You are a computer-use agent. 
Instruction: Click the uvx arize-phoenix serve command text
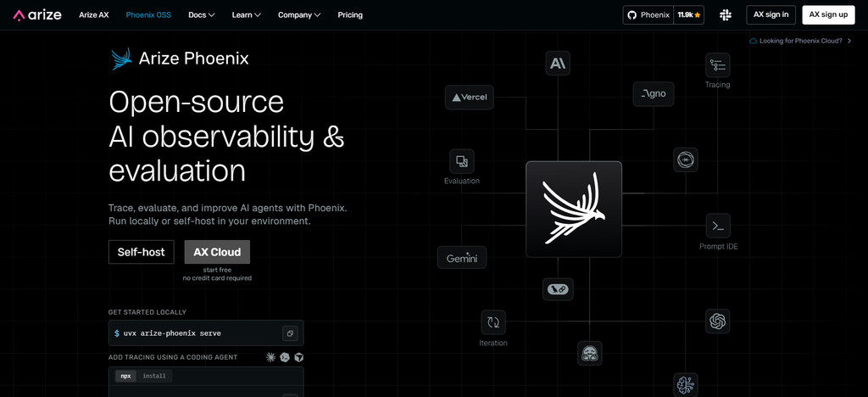click(x=172, y=333)
